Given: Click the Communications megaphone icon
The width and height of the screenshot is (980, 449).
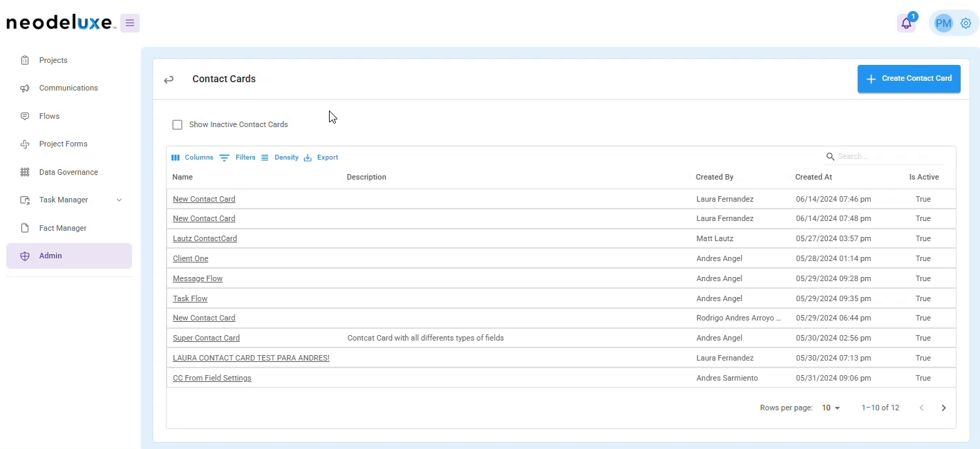Looking at the screenshot, I should coord(25,88).
